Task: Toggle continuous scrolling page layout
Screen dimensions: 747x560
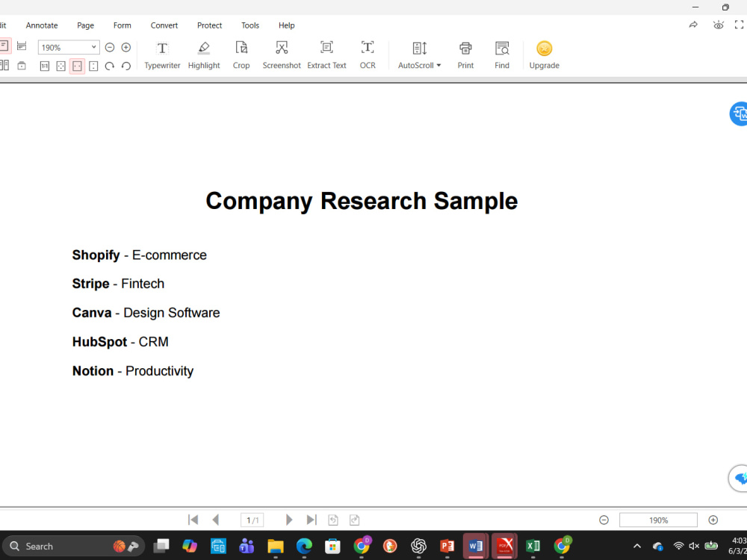Action: coord(22,46)
